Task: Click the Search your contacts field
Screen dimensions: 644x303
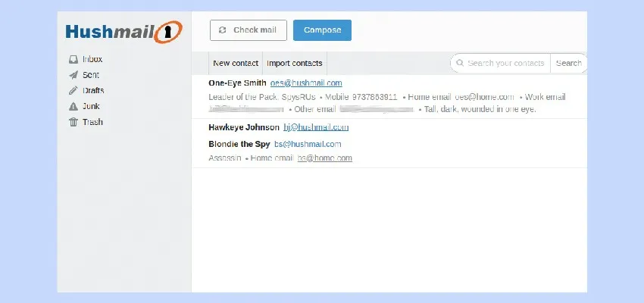Action: pyautogui.click(x=501, y=63)
